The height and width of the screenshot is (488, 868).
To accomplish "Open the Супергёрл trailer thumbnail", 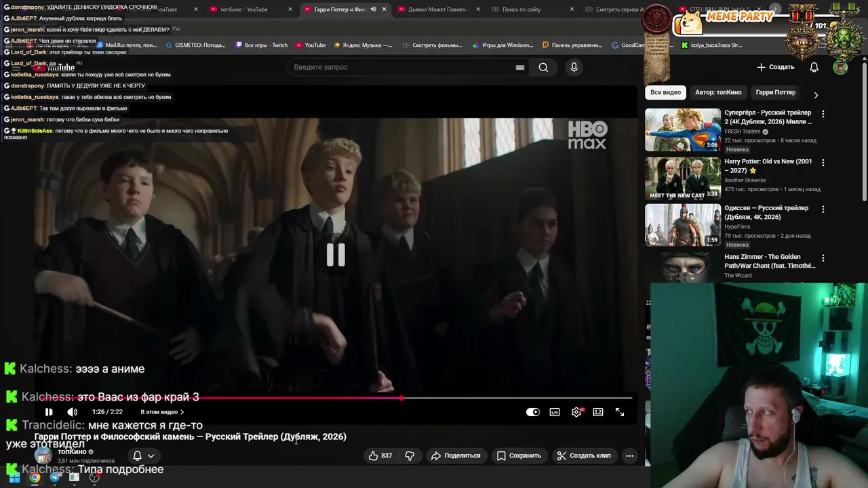I will click(x=683, y=130).
